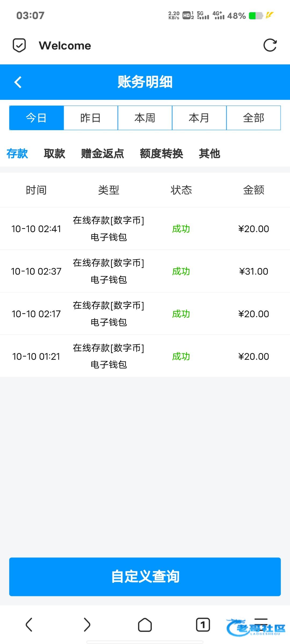Viewport: 290px width, 644px height.
Task: Tap browser back navigation arrow
Action: click(29, 625)
